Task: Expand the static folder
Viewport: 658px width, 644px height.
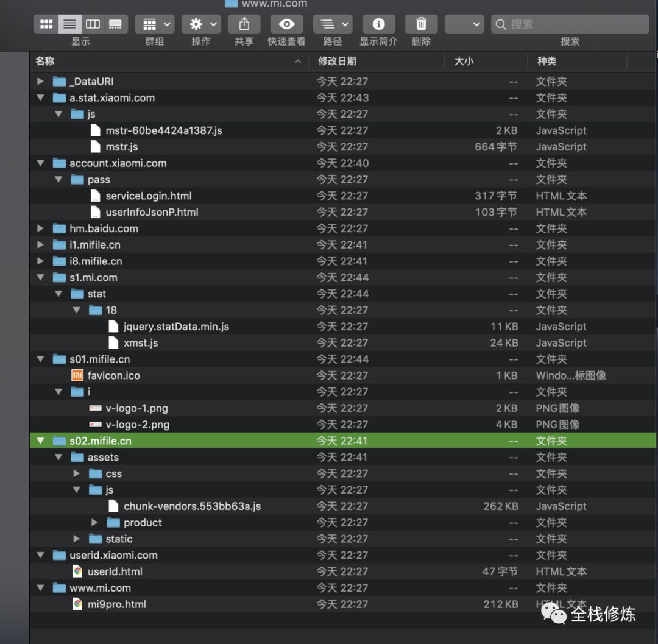Action: 76,539
